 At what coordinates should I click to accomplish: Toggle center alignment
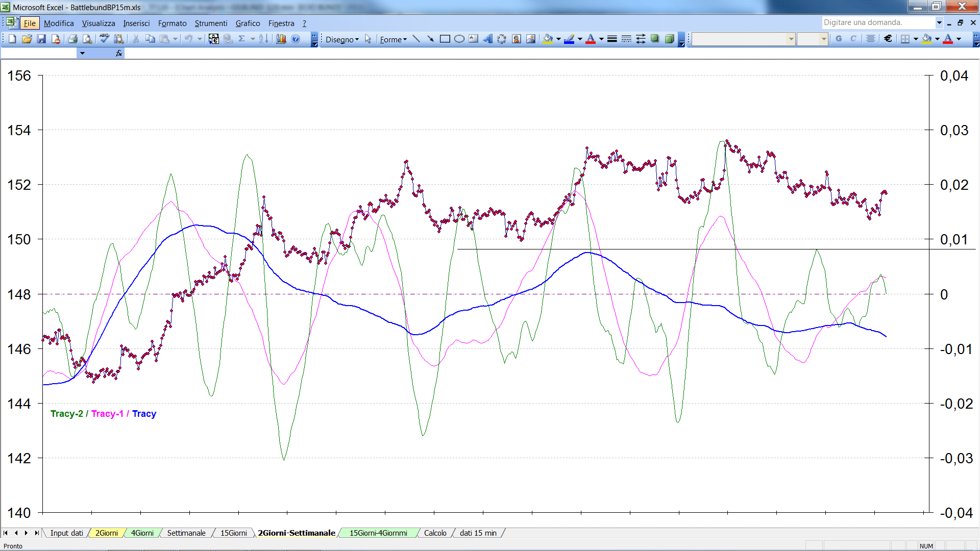tap(870, 39)
